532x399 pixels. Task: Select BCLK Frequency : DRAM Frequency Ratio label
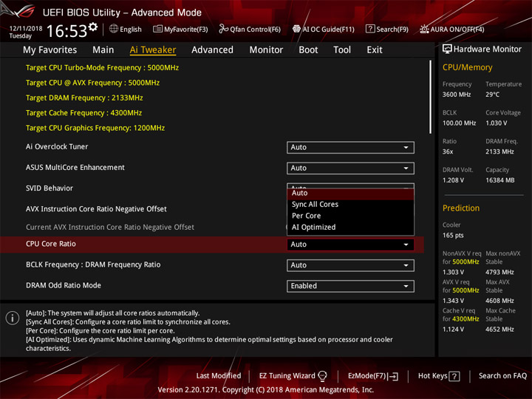93,265
